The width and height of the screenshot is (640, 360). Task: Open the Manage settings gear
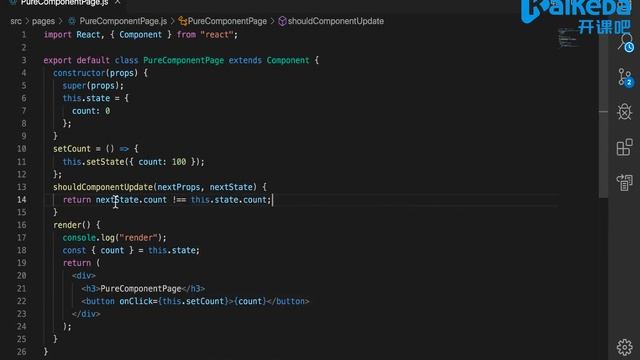click(624, 347)
